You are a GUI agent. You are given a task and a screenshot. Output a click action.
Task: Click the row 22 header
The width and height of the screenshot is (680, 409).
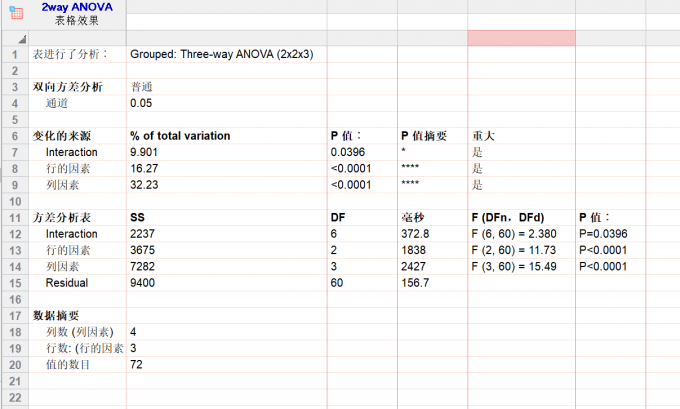pos(14,397)
